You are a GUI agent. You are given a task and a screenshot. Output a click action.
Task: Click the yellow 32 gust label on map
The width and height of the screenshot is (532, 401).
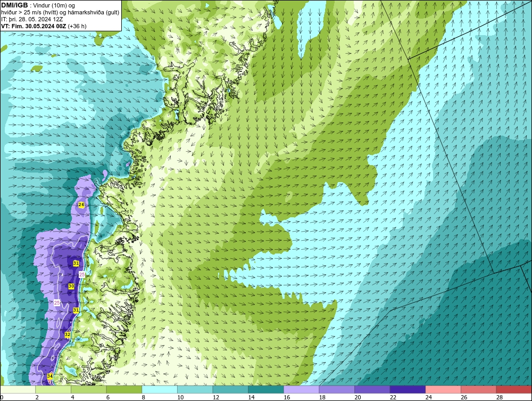point(68,335)
